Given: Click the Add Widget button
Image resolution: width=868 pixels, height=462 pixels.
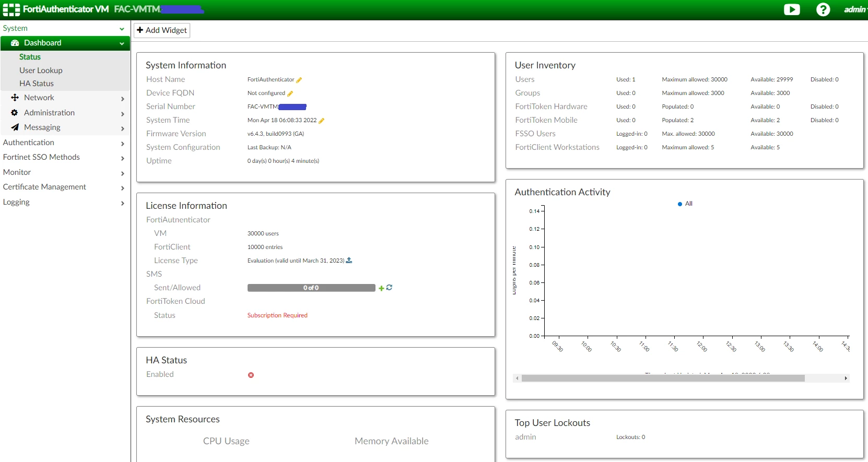Looking at the screenshot, I should click(x=162, y=30).
